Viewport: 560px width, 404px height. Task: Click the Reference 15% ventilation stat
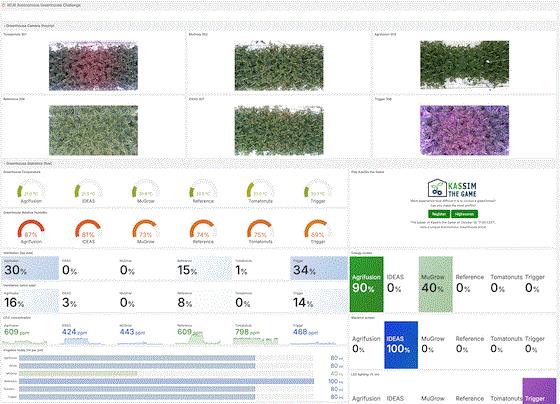coord(204,268)
